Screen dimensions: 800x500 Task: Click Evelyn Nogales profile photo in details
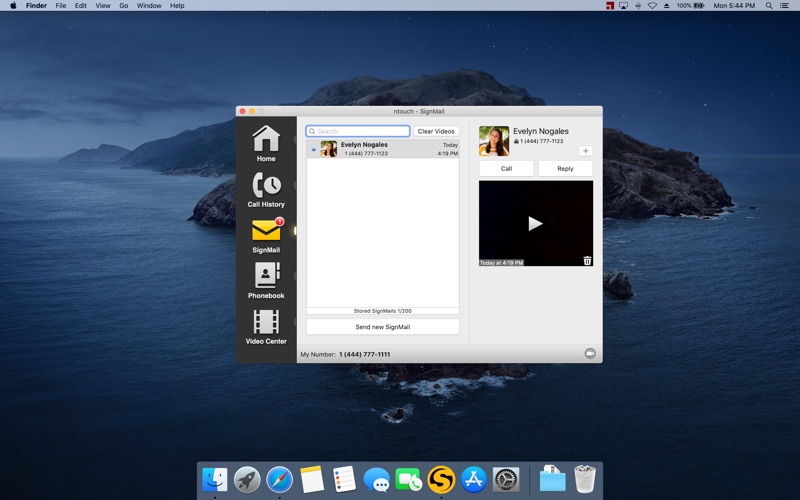point(494,141)
